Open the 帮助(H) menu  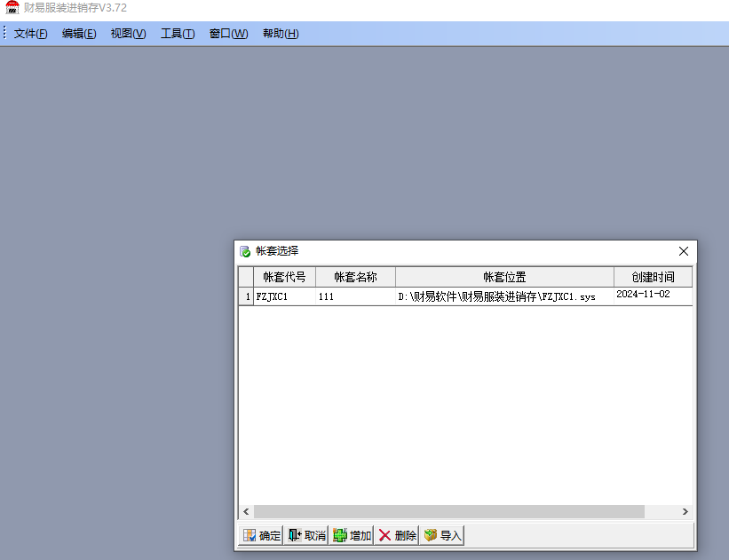click(281, 34)
